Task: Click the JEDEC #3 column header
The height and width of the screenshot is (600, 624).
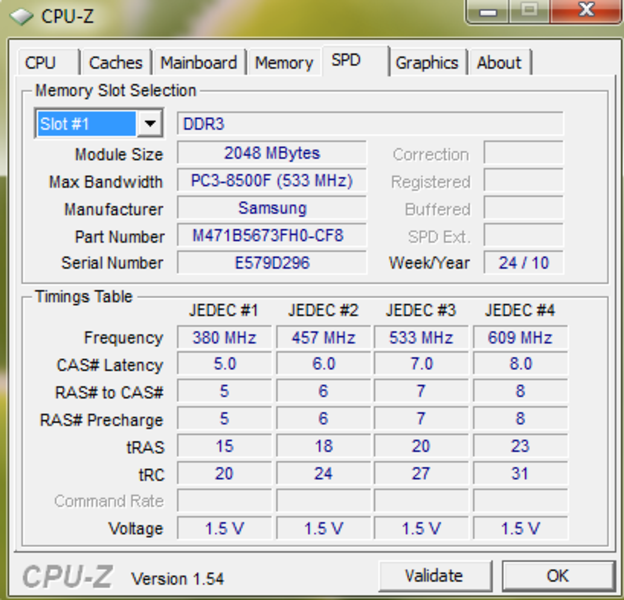Action: [421, 310]
